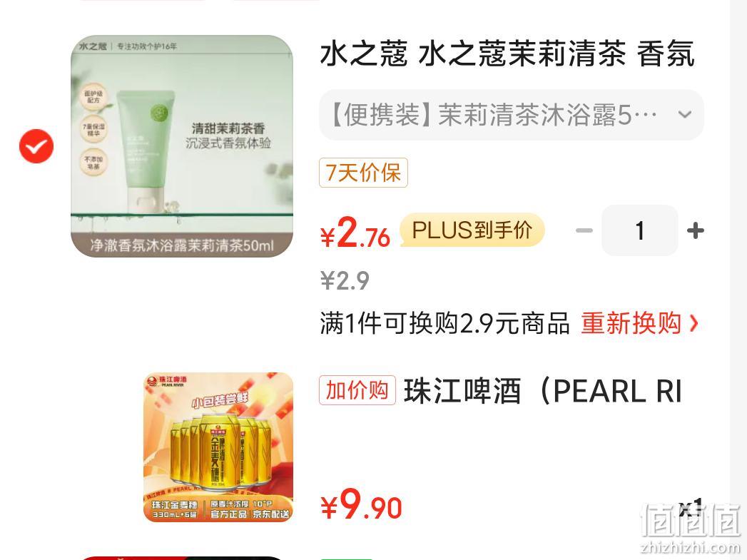The image size is (747, 560).
Task: Open the 水之蔻茉莉清茶 product title
Action: tap(507, 54)
